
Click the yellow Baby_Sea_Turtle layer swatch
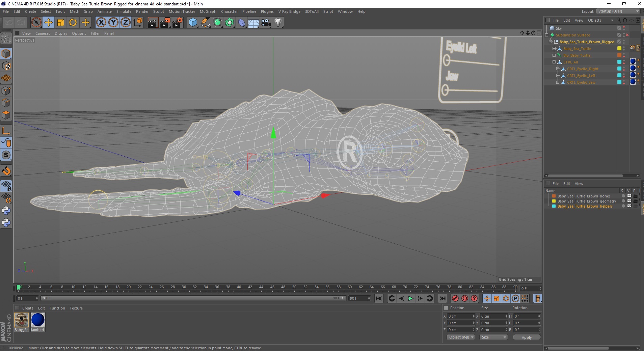tap(619, 49)
